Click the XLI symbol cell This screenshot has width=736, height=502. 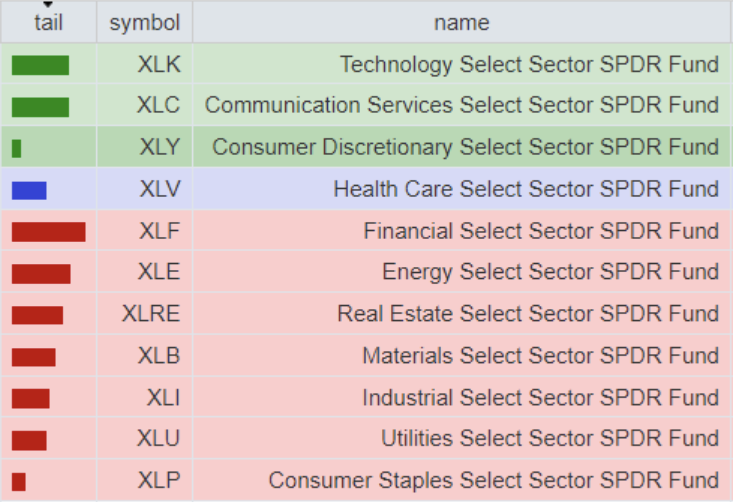coord(162,398)
